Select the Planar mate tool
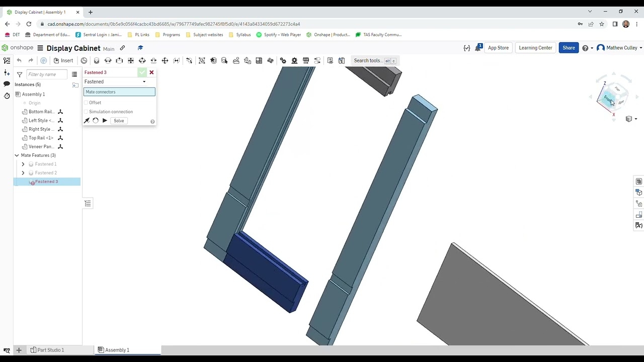 (x=131, y=60)
